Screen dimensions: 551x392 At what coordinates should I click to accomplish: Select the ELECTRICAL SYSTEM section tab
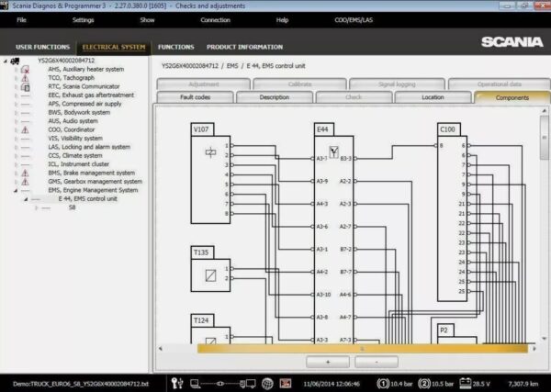tap(113, 47)
